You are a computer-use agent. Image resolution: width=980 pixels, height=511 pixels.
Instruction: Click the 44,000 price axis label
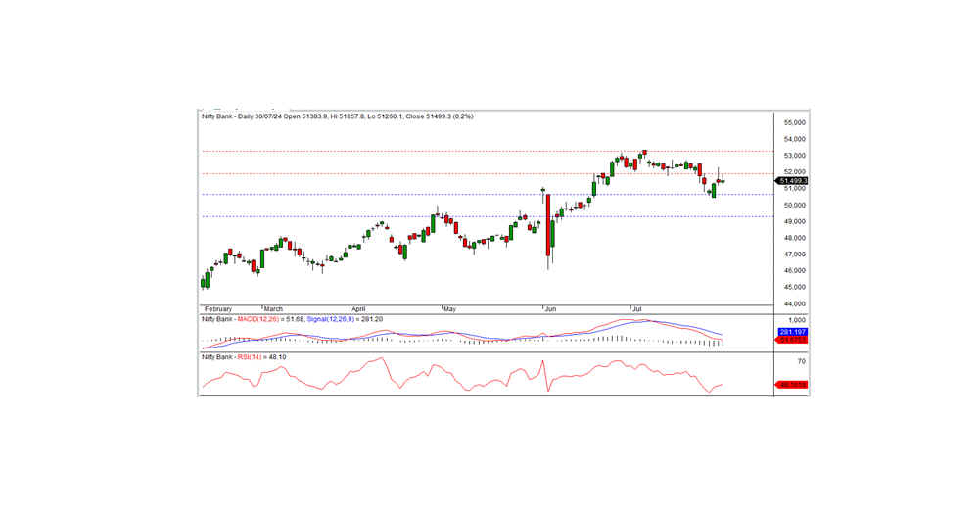click(x=793, y=304)
